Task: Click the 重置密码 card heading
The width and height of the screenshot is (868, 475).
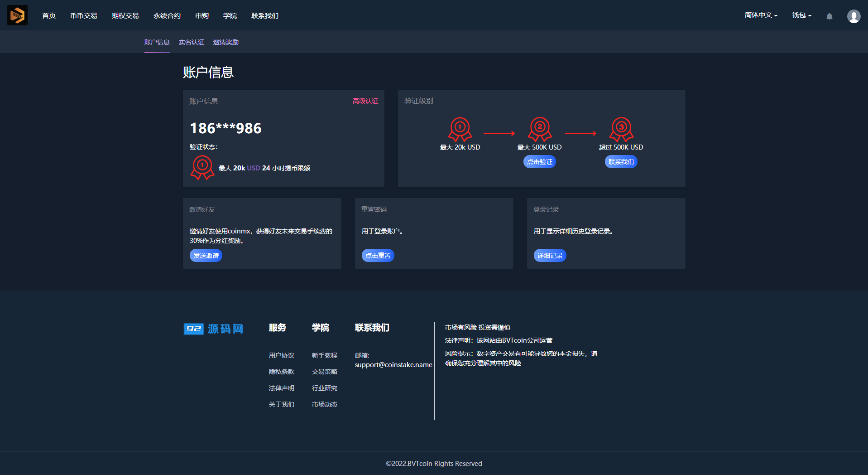Action: point(374,209)
